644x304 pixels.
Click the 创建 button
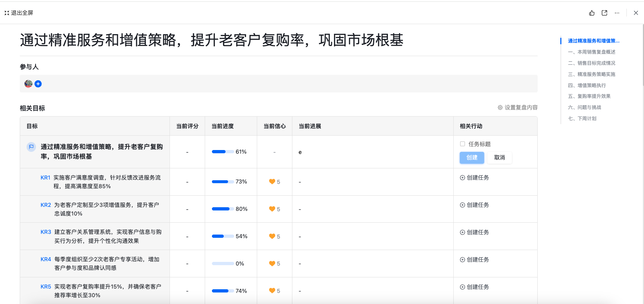point(472,158)
